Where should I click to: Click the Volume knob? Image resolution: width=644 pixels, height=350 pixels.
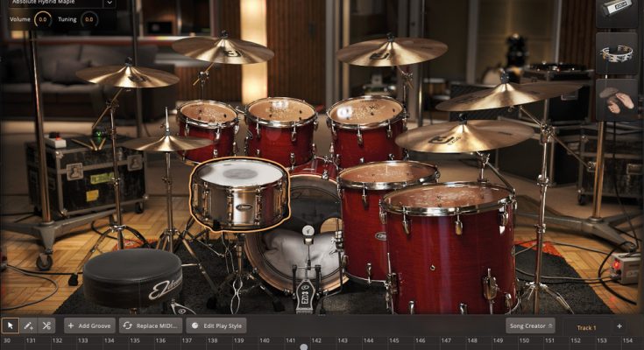click(43, 18)
